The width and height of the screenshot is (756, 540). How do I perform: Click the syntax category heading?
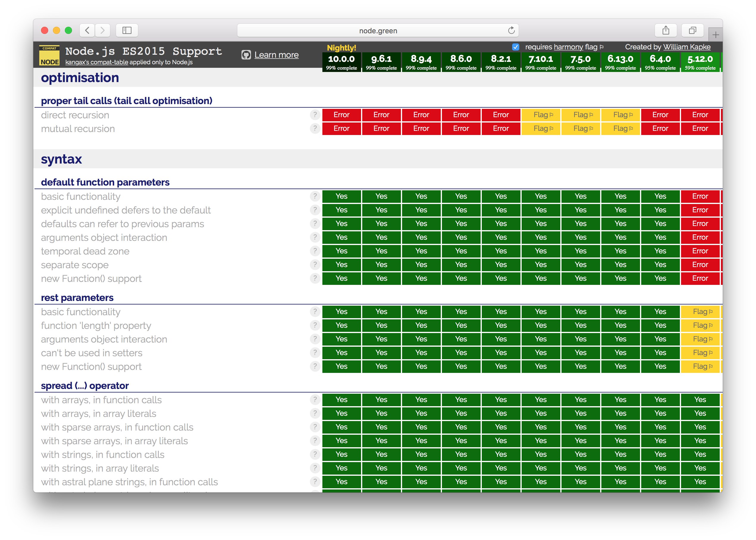61,159
